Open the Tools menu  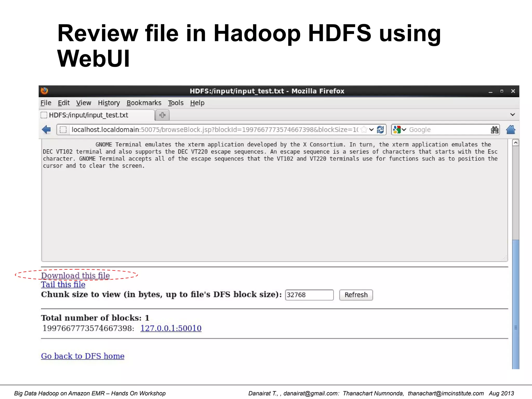click(176, 103)
